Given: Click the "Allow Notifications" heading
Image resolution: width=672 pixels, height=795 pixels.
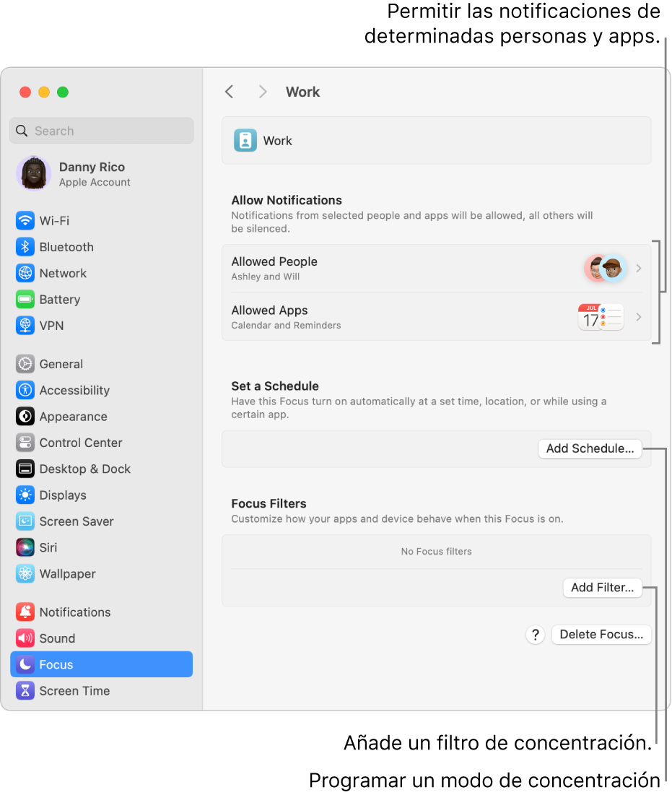Looking at the screenshot, I should (x=287, y=200).
